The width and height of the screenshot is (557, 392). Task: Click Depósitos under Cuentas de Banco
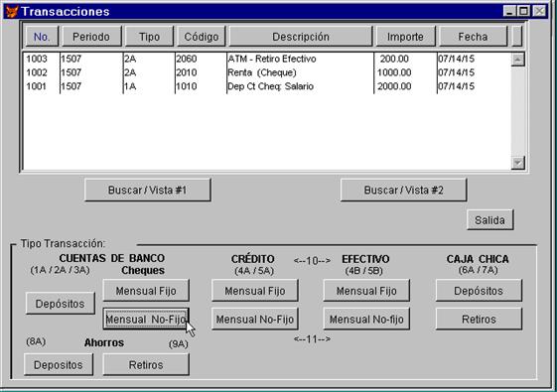coord(61,304)
